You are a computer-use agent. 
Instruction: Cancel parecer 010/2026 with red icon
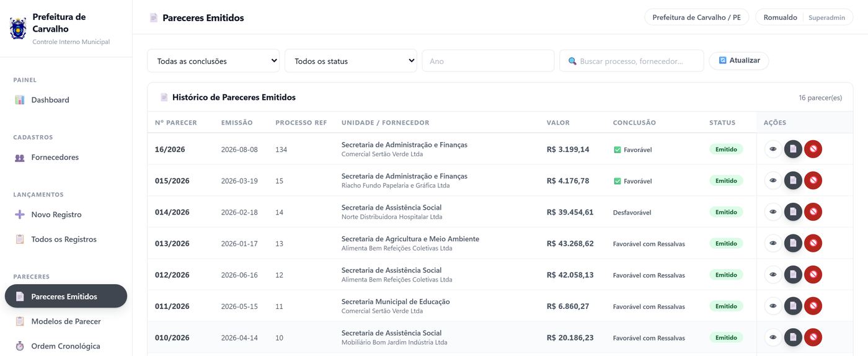click(813, 337)
